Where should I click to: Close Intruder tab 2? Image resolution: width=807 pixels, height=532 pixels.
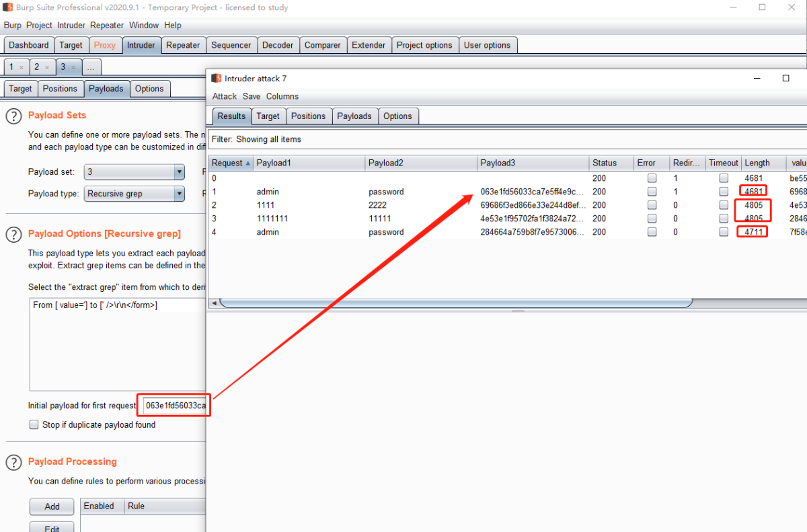tap(47, 68)
